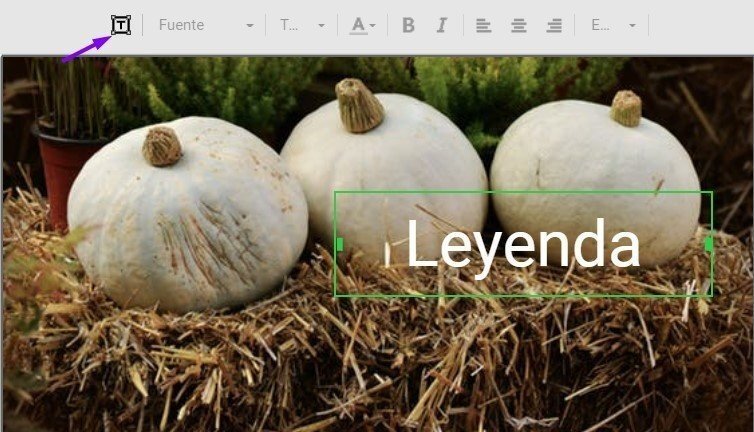Viewport: 754px width, 432px height.
Task: Open the E... dropdown at toolbar end
Action: click(x=612, y=25)
